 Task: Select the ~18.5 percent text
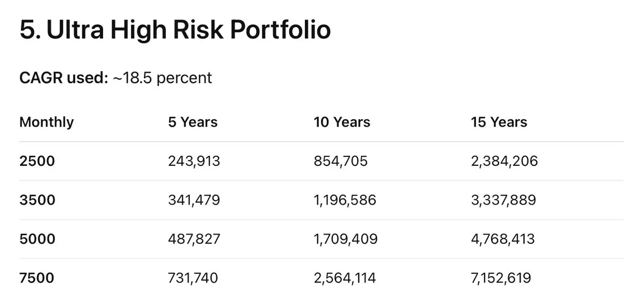click(x=162, y=78)
